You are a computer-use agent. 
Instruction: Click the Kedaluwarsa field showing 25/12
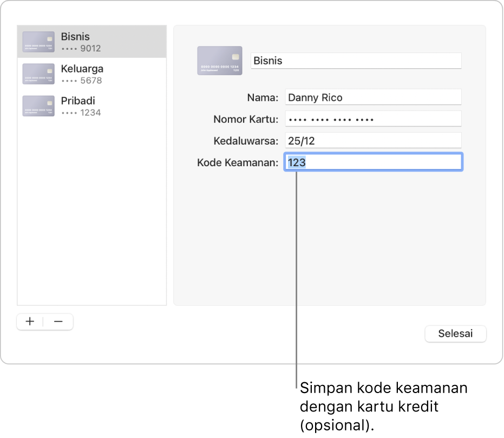coord(373,141)
